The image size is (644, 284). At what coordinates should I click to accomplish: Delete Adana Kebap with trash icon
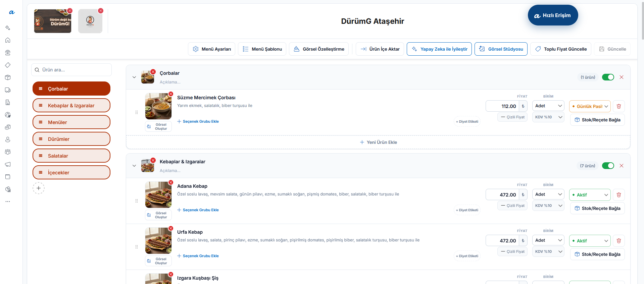[619, 195]
